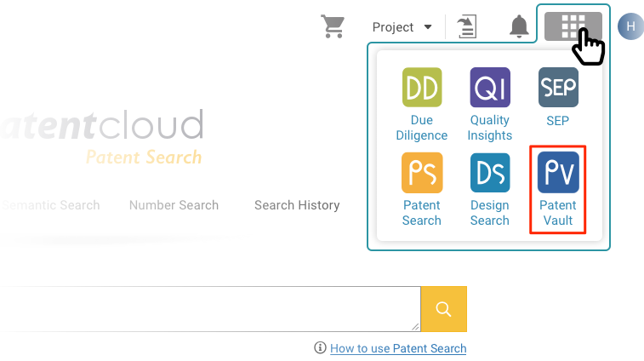Open the Project menu label
644x361 pixels.
click(x=393, y=27)
